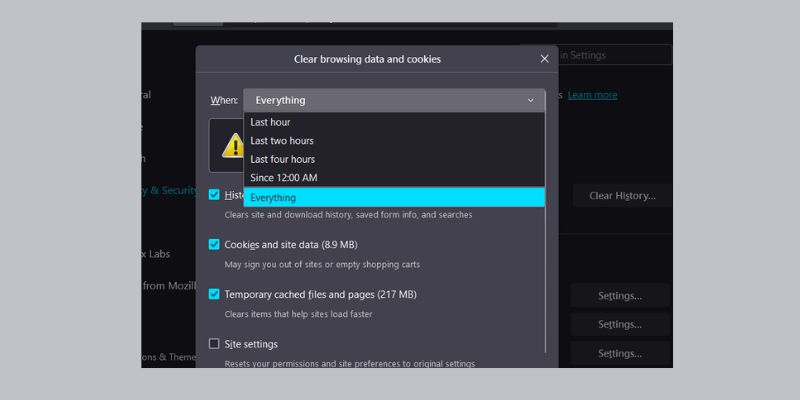
Task: Collapse the When time range dropdown chevron
Action: pyautogui.click(x=530, y=100)
